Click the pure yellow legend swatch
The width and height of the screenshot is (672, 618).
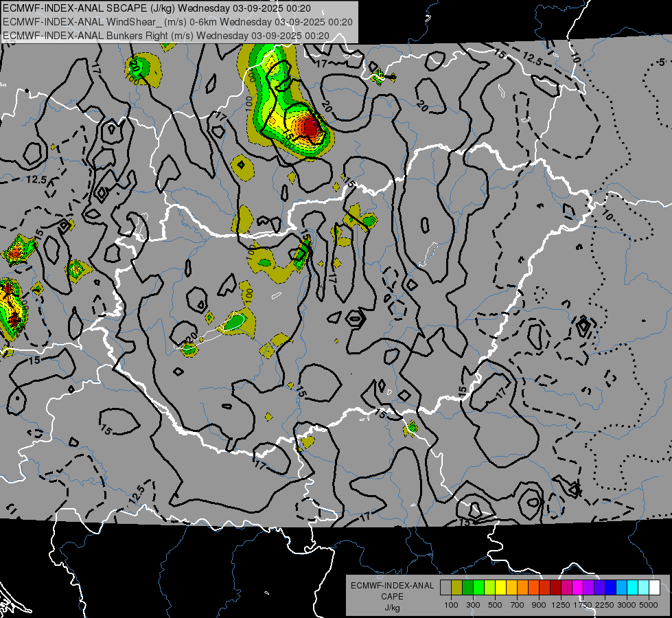(500, 588)
